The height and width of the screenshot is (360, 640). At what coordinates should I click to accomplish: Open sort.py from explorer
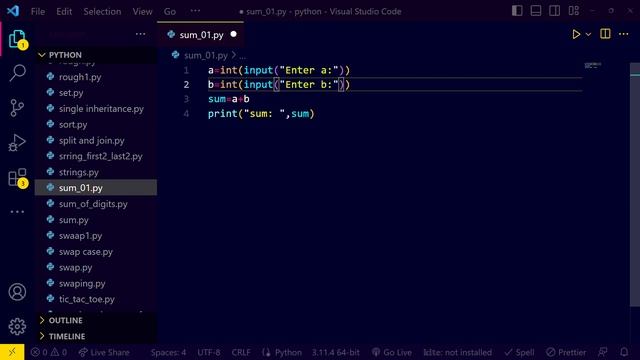coord(96,124)
